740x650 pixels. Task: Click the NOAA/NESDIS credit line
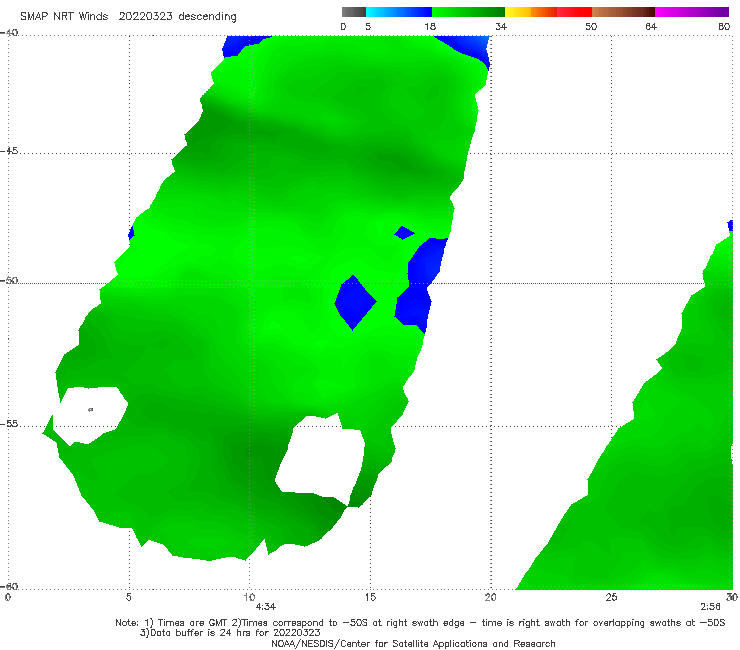(x=413, y=643)
